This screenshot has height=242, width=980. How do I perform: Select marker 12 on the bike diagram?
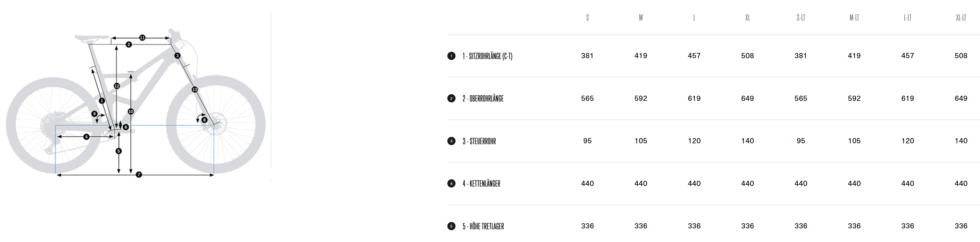coord(117,86)
